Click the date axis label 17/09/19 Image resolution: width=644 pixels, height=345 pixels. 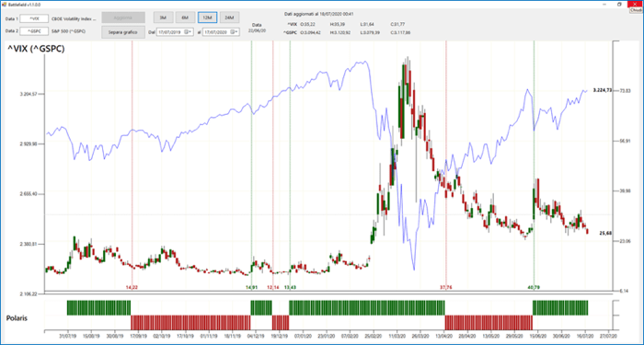point(138,336)
